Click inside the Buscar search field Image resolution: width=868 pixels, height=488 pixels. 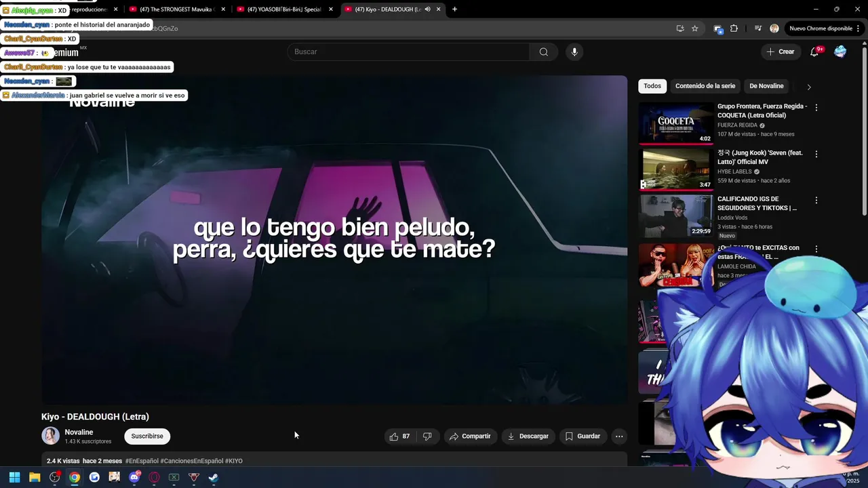(409, 52)
